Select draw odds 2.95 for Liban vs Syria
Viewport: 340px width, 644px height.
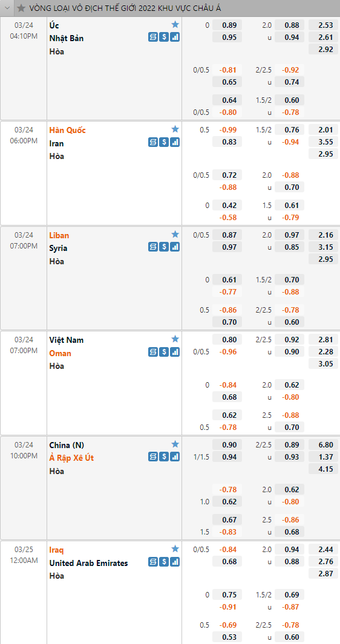point(323,259)
